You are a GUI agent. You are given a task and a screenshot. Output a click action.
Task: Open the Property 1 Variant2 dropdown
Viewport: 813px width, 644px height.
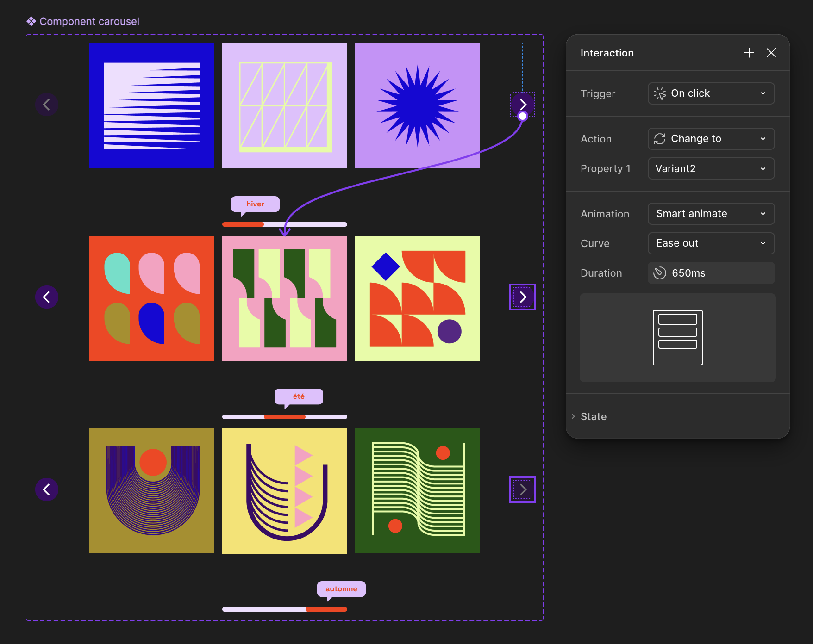(x=711, y=168)
